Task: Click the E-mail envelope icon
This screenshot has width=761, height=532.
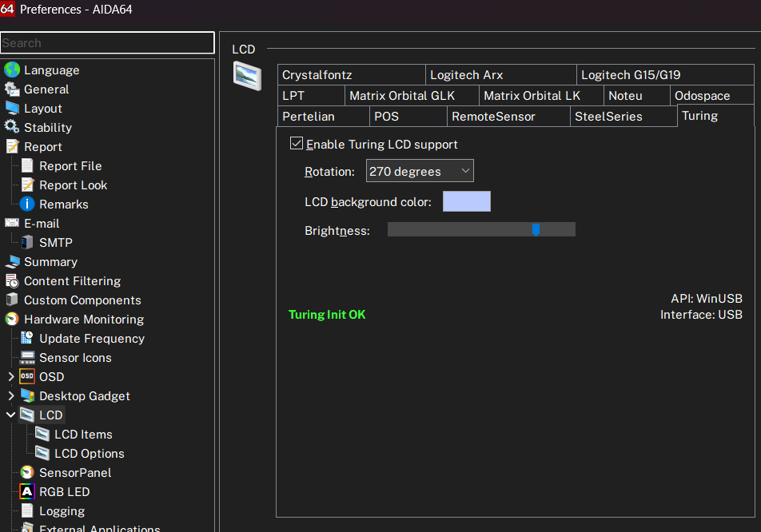Action: point(12,223)
